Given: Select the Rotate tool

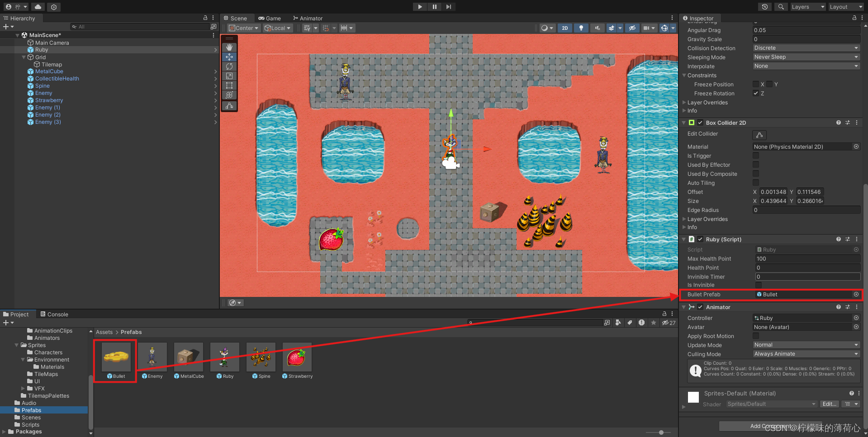Looking at the screenshot, I should point(229,66).
